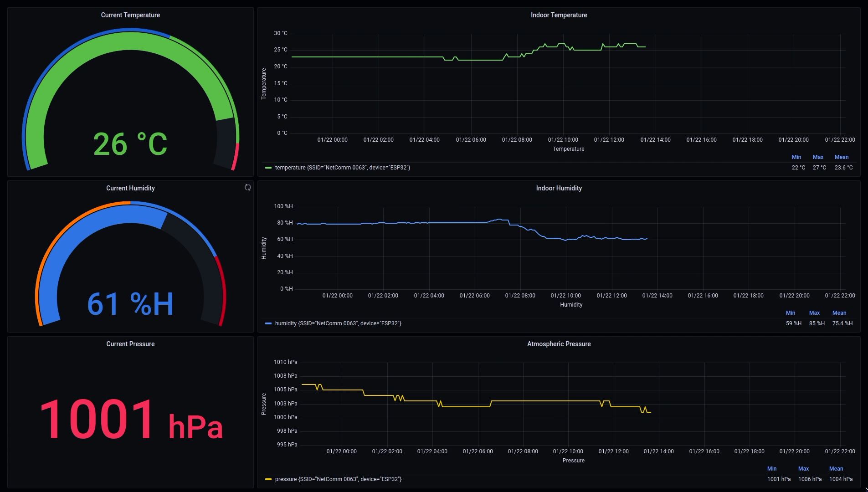Click the 27 °C Max value in temperature legend
868x492 pixels.
coord(818,168)
